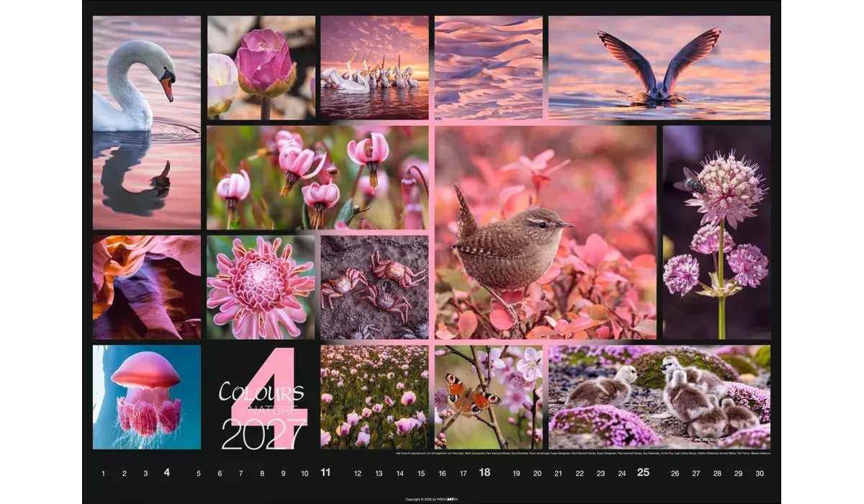Viewport: 864px width, 504px height.
Task: Choose date 22 in the calendar row
Action: [580, 473]
